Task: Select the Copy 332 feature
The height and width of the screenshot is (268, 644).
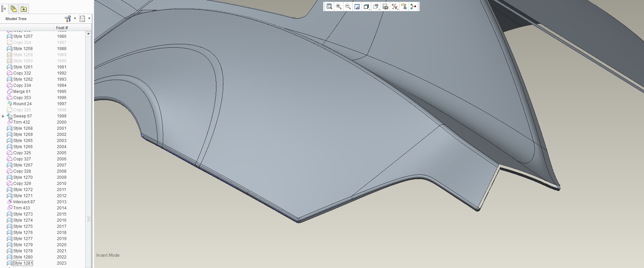Action: pos(22,73)
